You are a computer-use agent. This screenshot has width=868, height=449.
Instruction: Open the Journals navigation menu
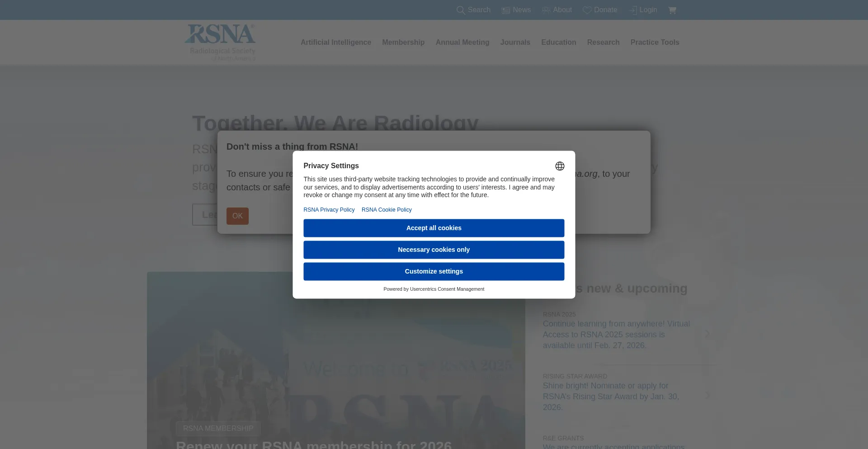click(515, 42)
